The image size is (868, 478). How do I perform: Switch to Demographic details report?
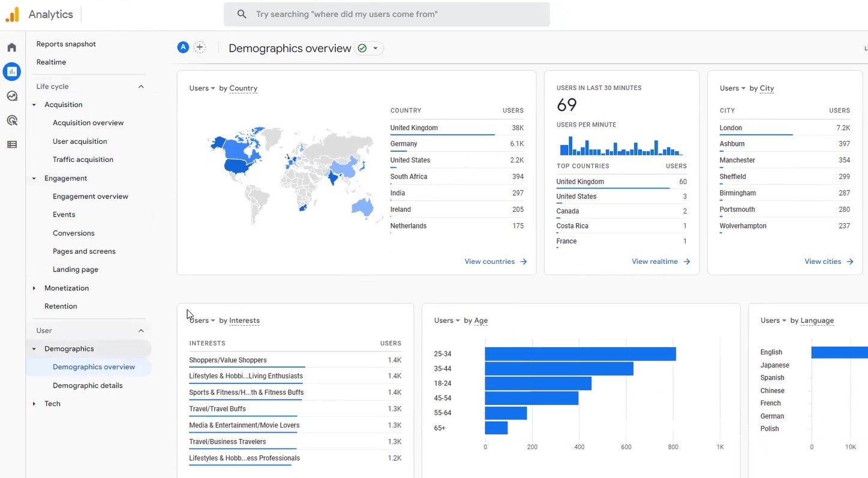pos(88,385)
